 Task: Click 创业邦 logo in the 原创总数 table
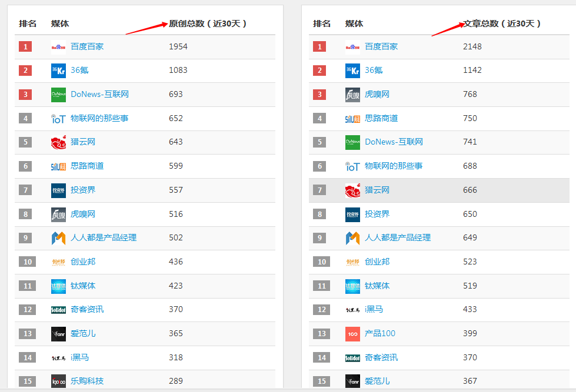58,262
